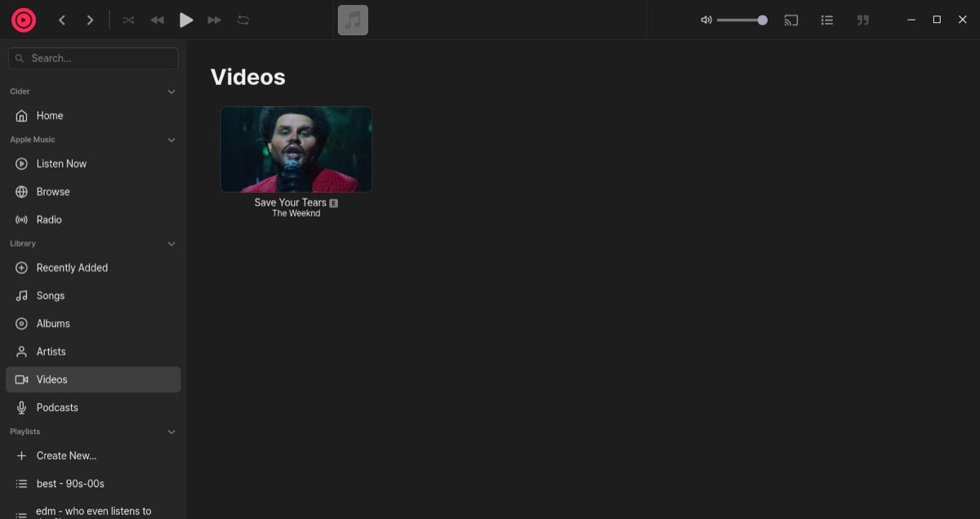Click the Songs music note icon
This screenshot has height=519, width=980.
point(22,296)
